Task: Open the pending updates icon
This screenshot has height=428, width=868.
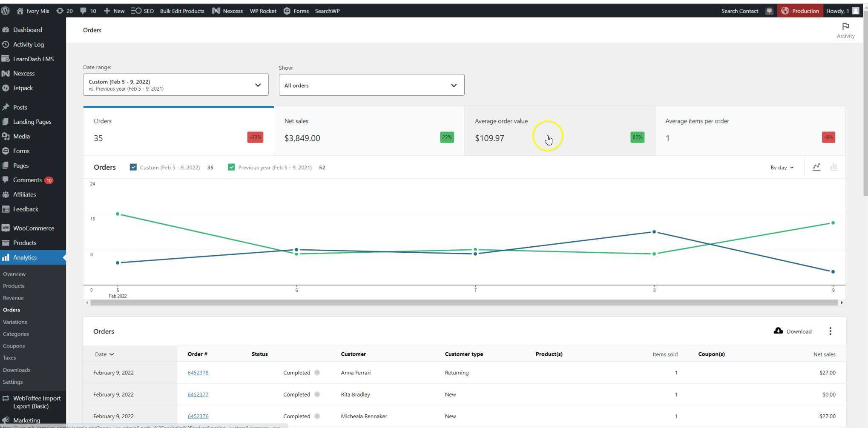Action: (x=64, y=11)
